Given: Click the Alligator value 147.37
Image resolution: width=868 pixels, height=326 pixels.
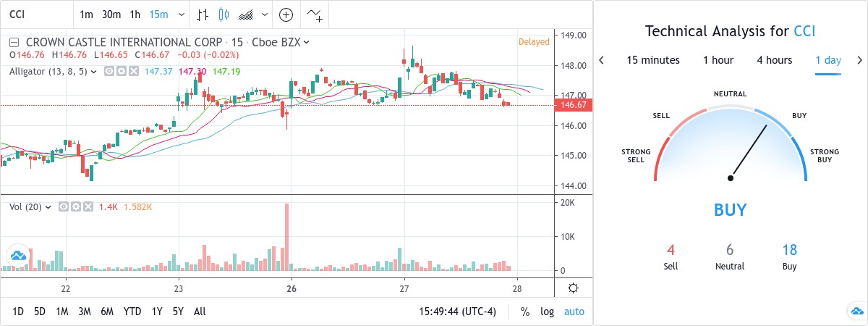Looking at the screenshot, I should (x=158, y=71).
